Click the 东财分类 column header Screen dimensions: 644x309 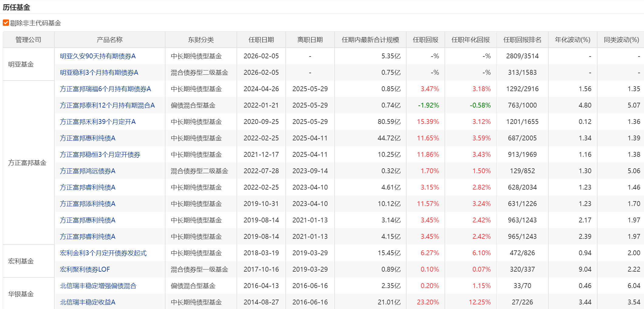click(201, 40)
